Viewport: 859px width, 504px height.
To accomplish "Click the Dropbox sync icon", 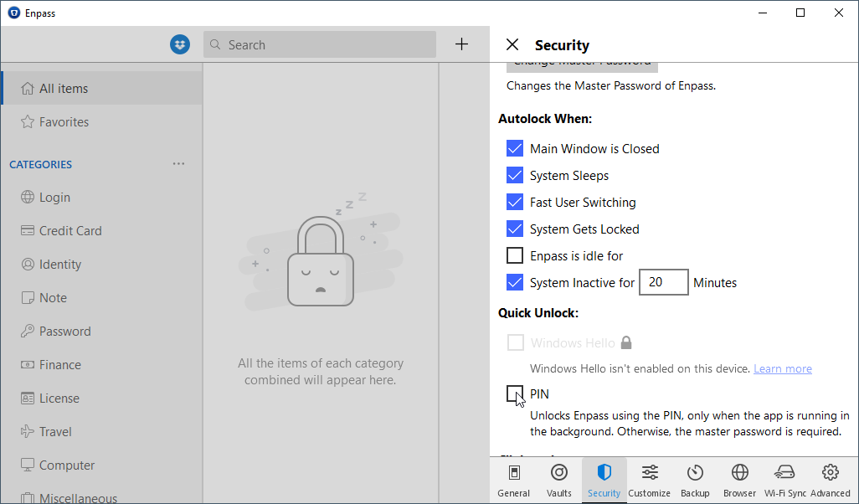I will 180,44.
